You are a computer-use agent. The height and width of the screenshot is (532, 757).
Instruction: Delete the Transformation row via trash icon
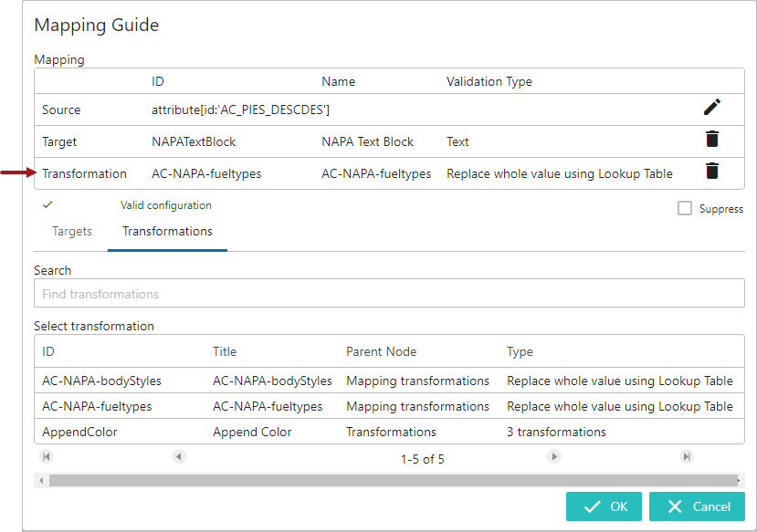point(712,172)
